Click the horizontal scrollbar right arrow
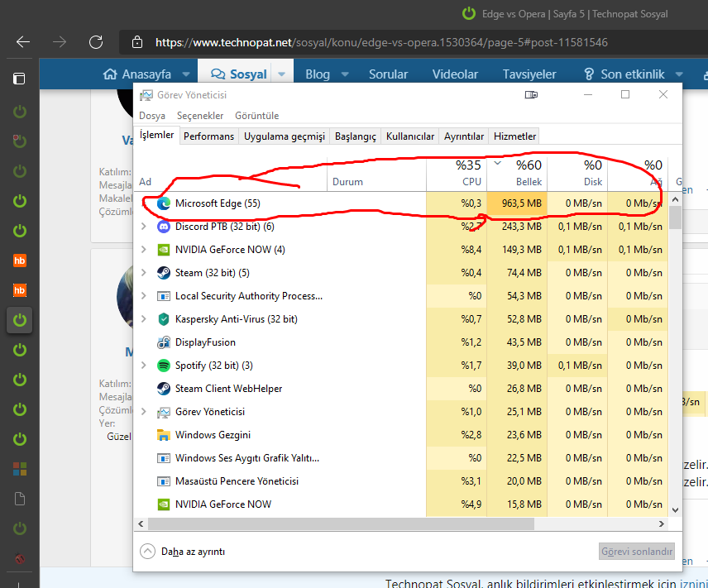Screen dimensions: 708x588 (x=662, y=523)
